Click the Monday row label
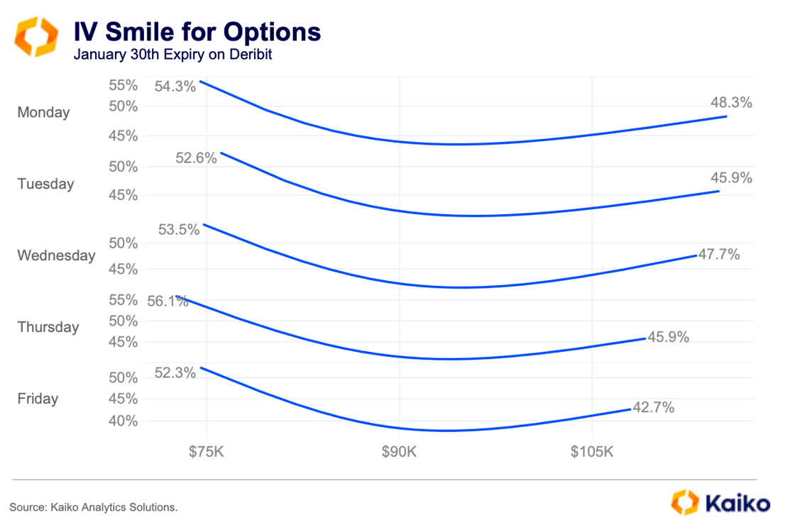Viewport: 795px width, 532px height. coord(43,112)
